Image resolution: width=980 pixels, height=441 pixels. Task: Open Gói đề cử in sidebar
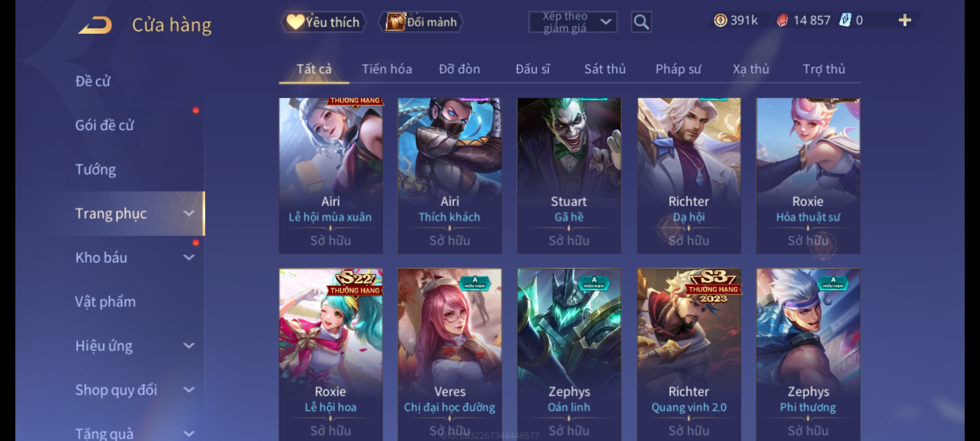[x=104, y=125]
